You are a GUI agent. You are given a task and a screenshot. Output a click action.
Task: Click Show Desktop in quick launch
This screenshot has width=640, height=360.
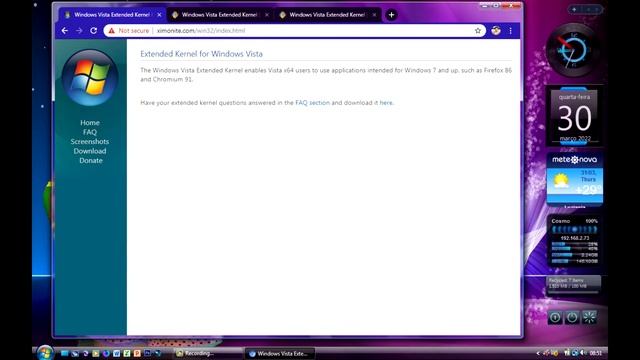coord(64,353)
